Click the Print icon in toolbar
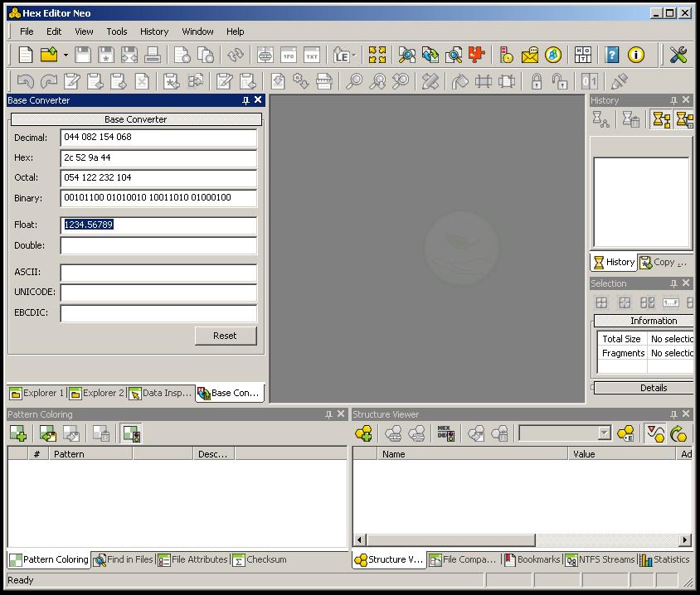This screenshot has height=595, width=700. 153,55
